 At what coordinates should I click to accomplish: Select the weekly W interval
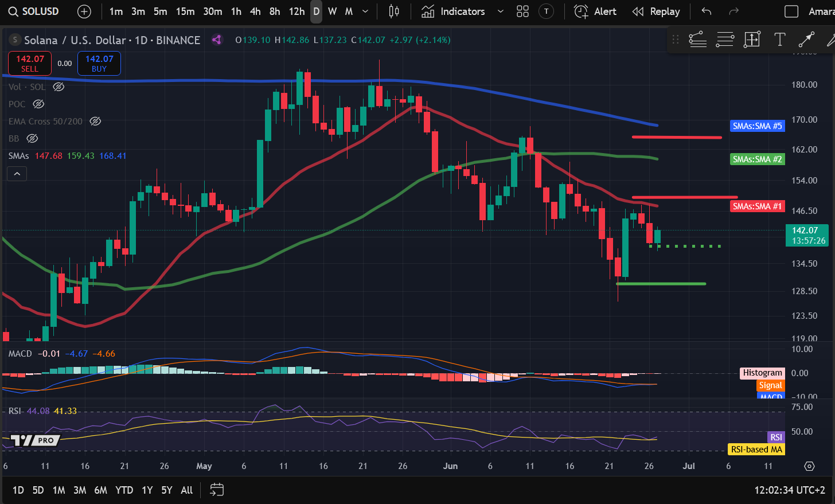[332, 11]
